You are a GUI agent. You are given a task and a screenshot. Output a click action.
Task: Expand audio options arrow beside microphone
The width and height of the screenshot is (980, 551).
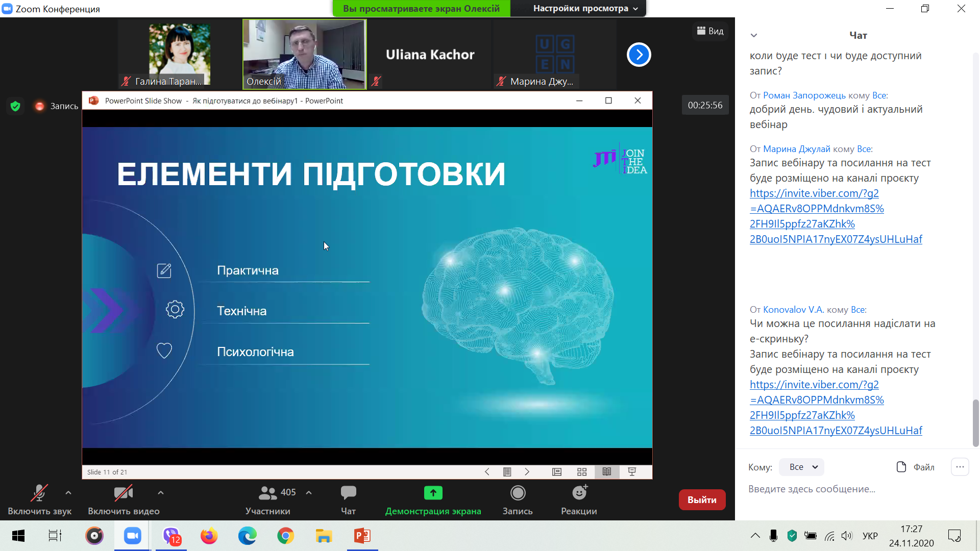tap(68, 493)
